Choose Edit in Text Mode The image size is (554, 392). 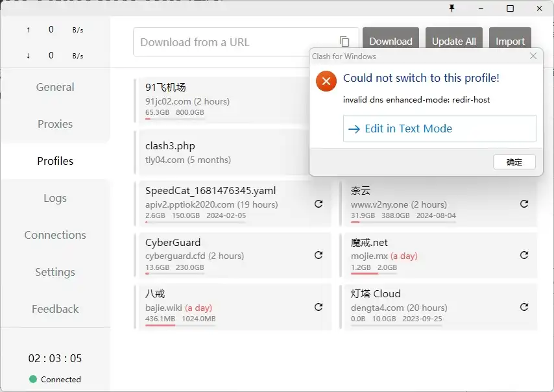click(x=440, y=129)
